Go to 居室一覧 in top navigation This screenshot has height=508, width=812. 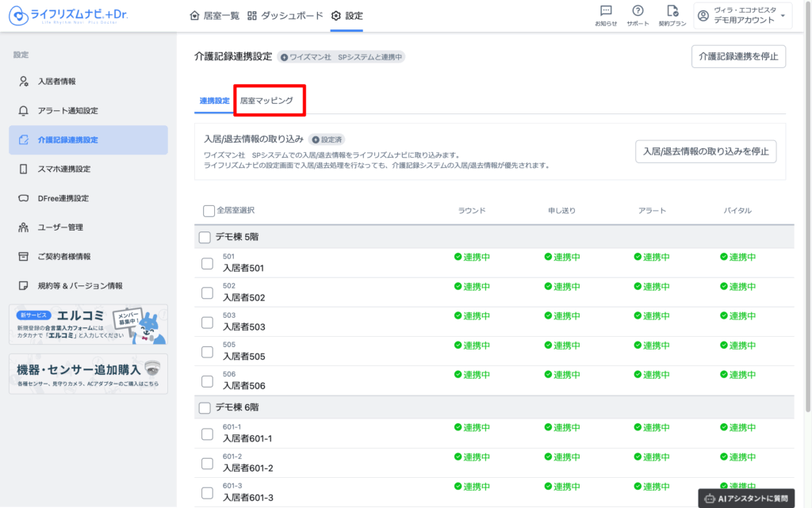(215, 16)
